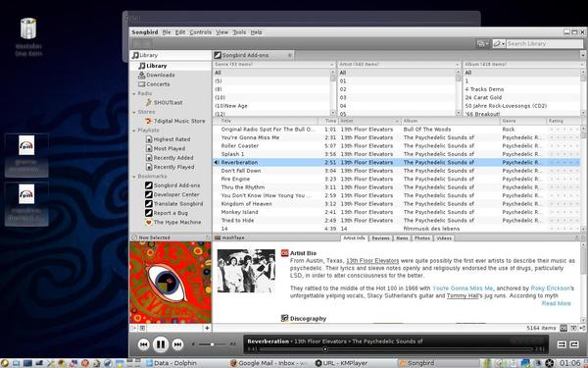Viewport: 588px width, 368px height.
Task: Open the Roky Erickson link
Action: coord(551,288)
